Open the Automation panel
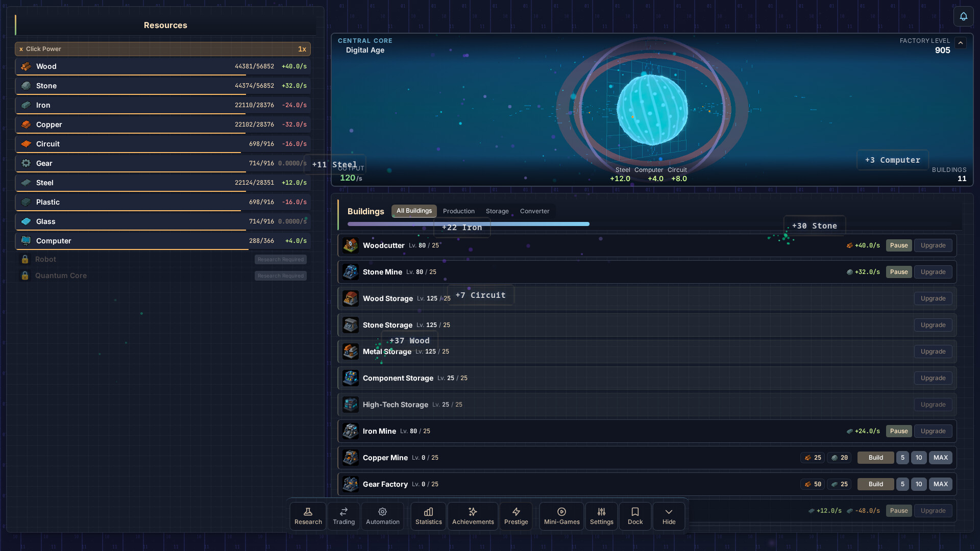 point(383,516)
